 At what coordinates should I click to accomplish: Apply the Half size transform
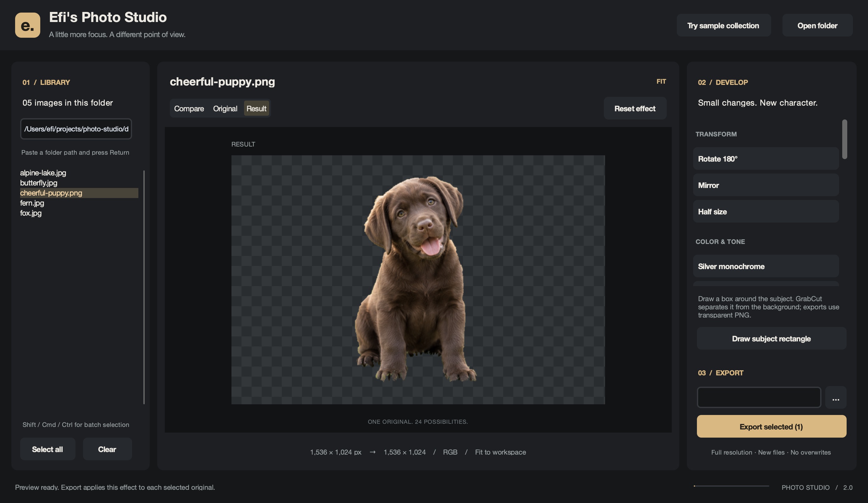pyautogui.click(x=766, y=211)
